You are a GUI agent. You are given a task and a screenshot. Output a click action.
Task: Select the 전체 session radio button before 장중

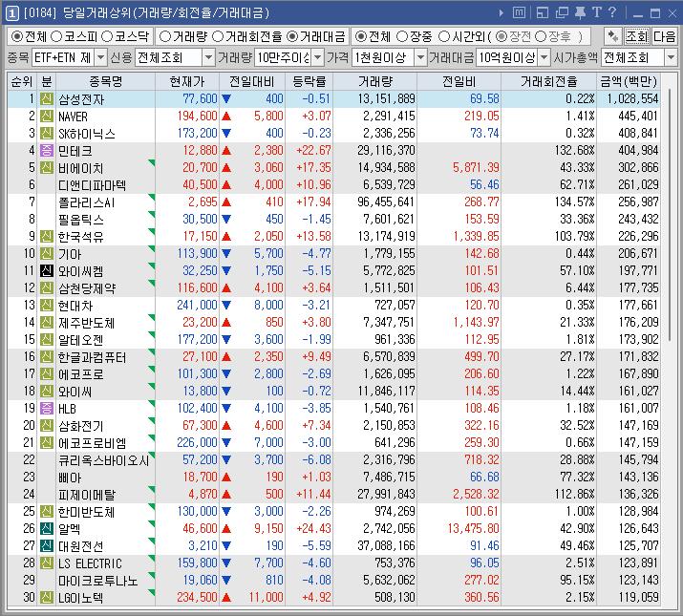[x=361, y=36]
